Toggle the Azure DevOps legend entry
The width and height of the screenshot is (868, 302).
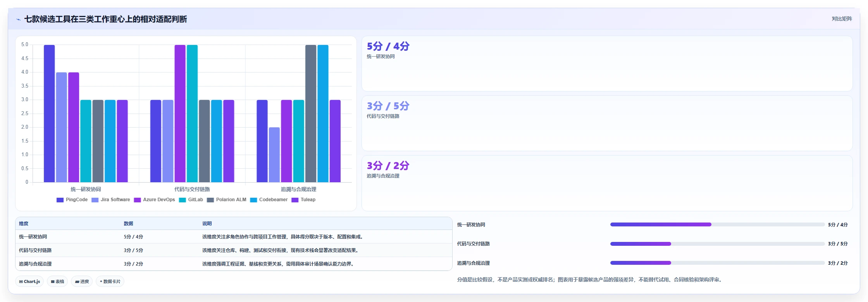point(154,200)
